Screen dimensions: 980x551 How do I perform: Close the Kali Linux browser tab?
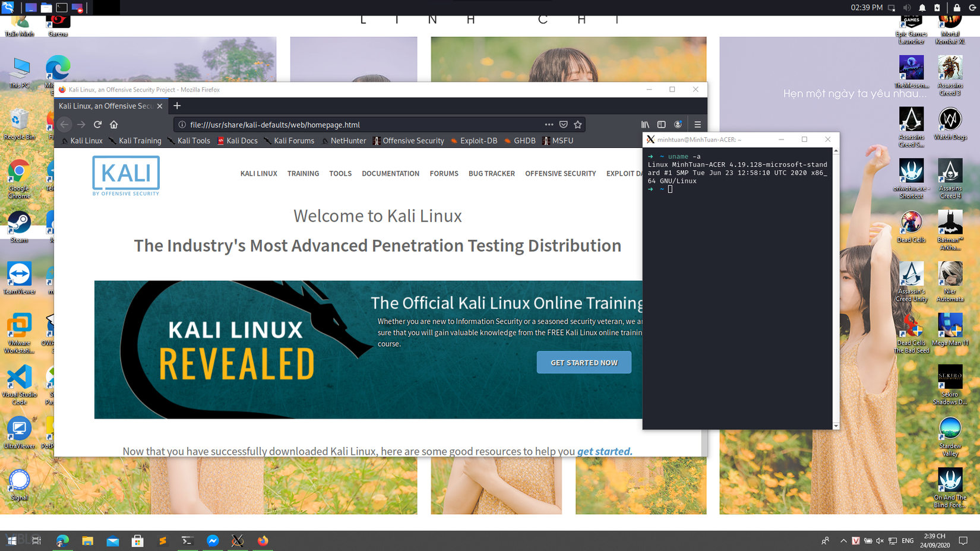160,106
